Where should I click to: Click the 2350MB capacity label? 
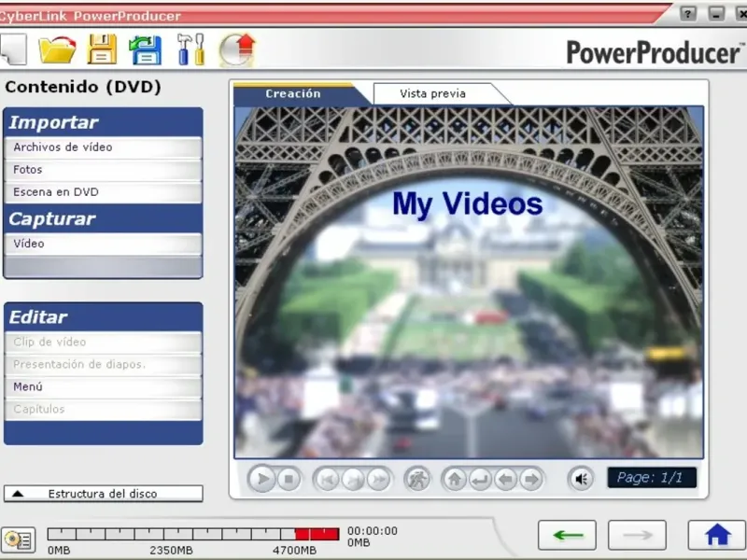[x=171, y=551]
